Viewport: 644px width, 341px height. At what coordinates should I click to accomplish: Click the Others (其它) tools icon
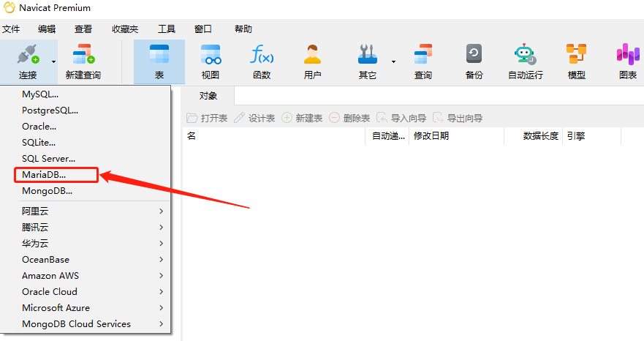tap(367, 54)
